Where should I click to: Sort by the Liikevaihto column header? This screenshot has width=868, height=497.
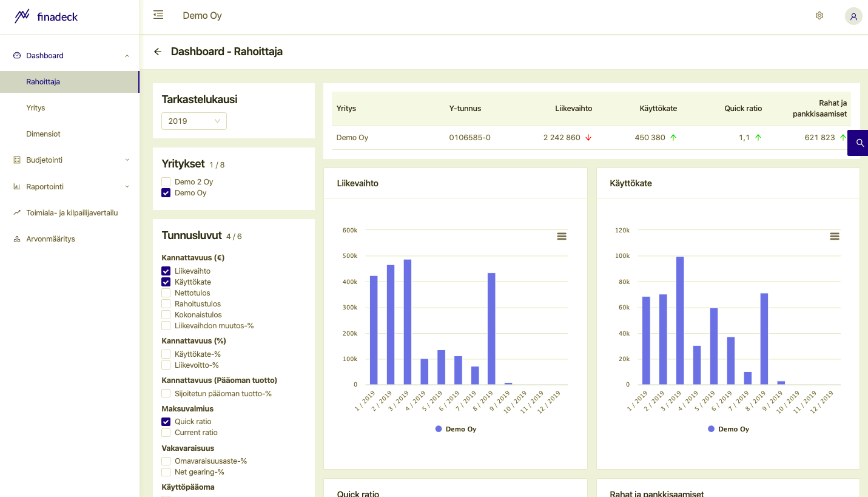point(574,109)
